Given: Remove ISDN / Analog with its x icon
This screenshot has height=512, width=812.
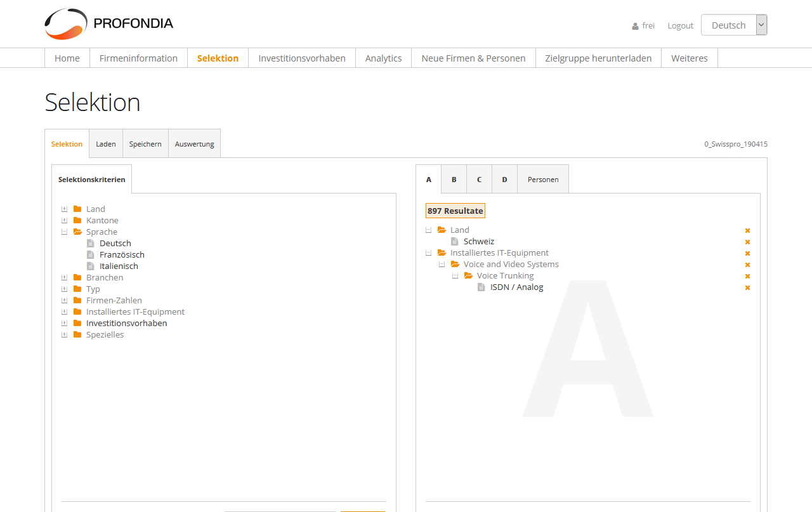Looking at the screenshot, I should [x=747, y=287].
